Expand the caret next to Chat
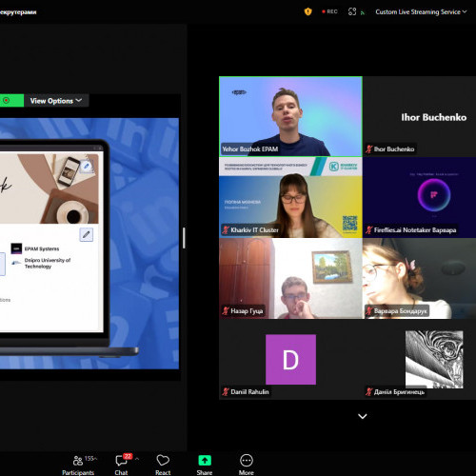Screen dimensions: 476x476 tap(137, 459)
